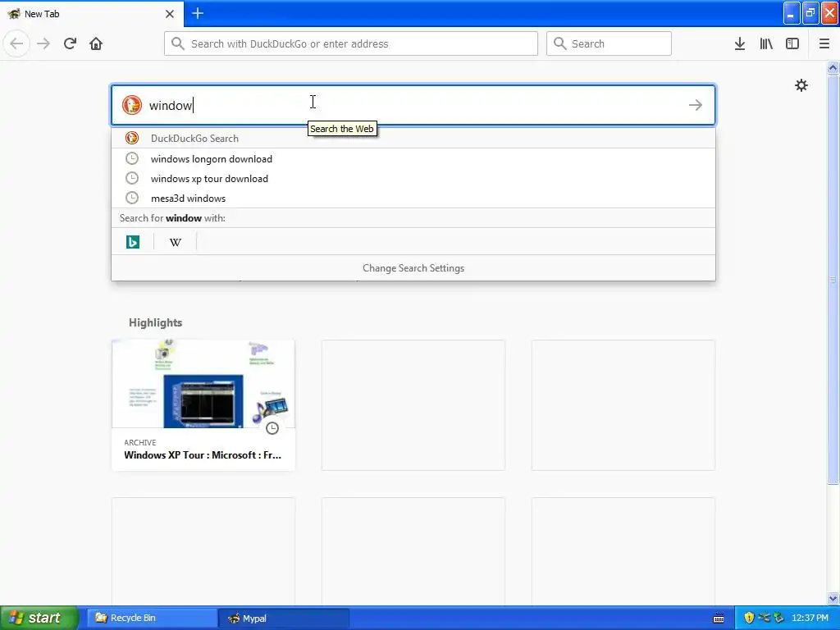Image resolution: width=840 pixels, height=630 pixels.
Task: Reload the current page
Action: (70, 43)
